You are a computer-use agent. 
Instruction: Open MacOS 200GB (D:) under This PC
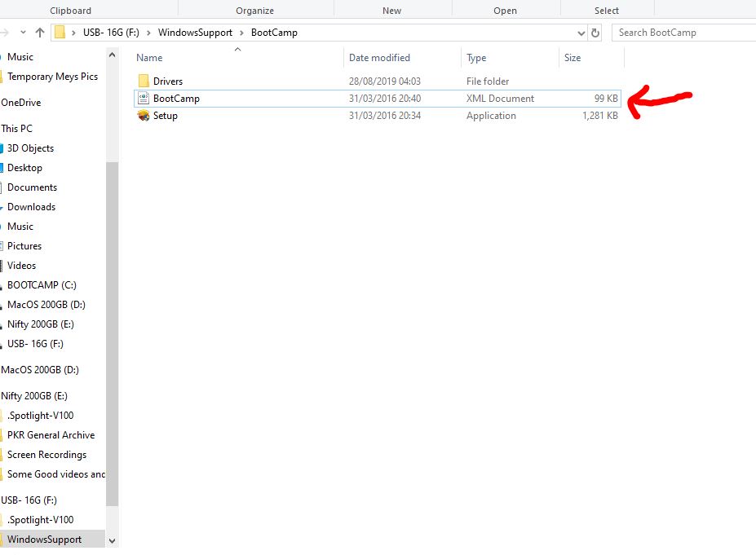(46, 305)
